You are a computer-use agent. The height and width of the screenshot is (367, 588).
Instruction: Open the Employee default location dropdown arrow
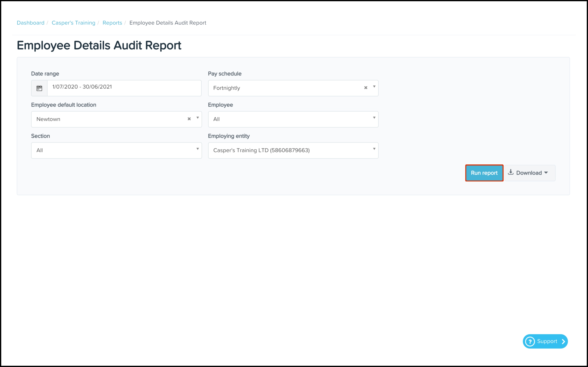pyautogui.click(x=198, y=118)
